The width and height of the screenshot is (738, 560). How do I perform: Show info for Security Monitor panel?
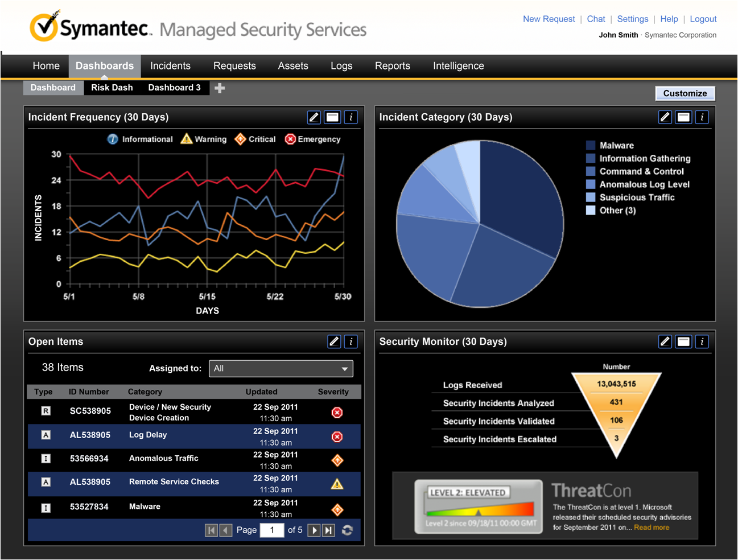pyautogui.click(x=702, y=341)
